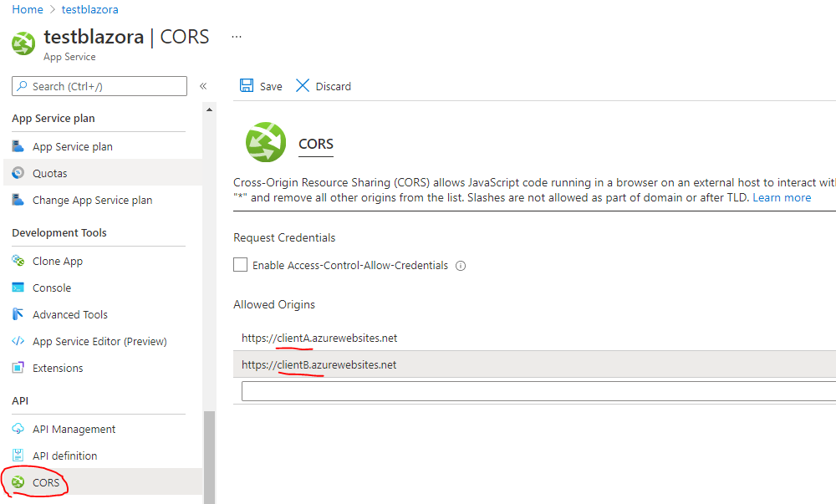
Task: Click the Save button label
Action: pos(271,86)
